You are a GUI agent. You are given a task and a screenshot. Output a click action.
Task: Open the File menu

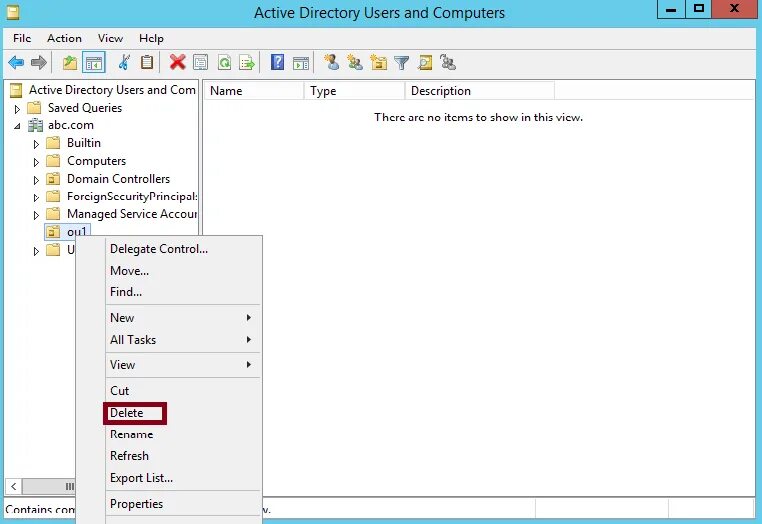pyautogui.click(x=22, y=38)
